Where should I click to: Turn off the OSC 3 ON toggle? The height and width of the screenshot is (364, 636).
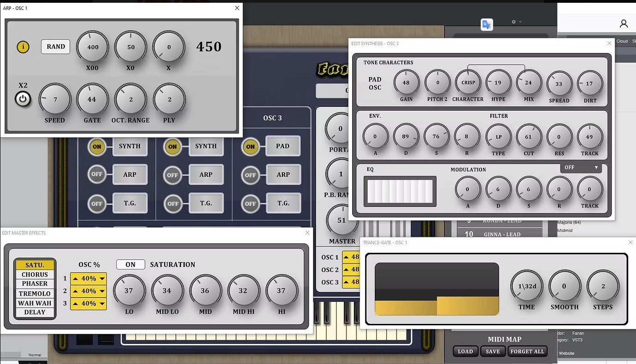[x=250, y=147]
